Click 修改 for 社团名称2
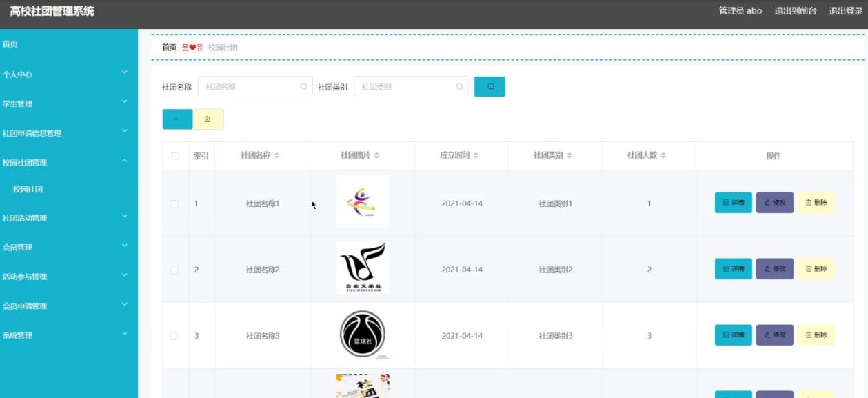 pyautogui.click(x=775, y=269)
